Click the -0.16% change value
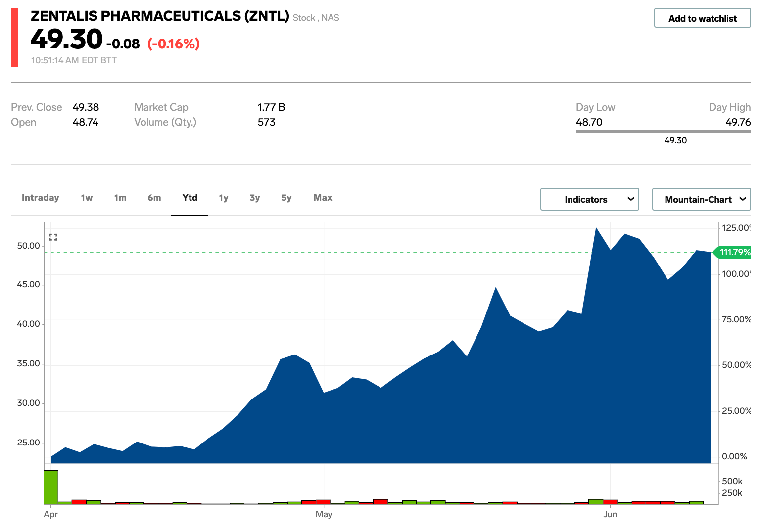The width and height of the screenshot is (761, 532). pyautogui.click(x=174, y=44)
